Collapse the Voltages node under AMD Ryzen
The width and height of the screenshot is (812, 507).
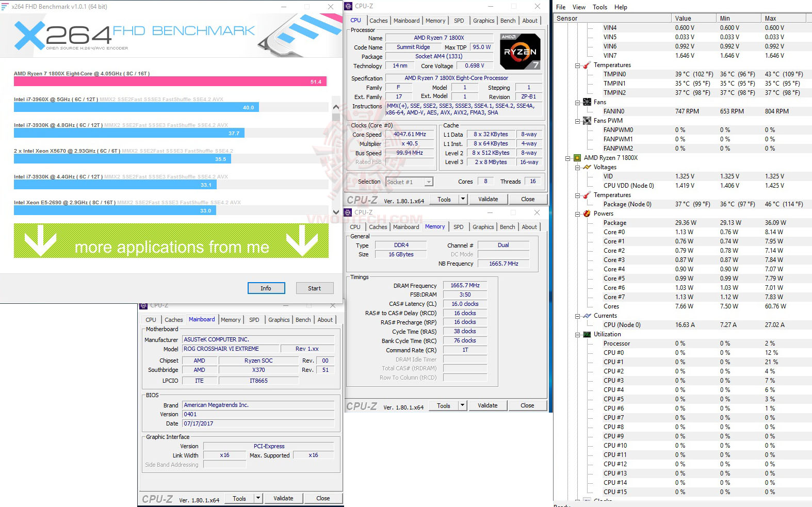(x=578, y=168)
